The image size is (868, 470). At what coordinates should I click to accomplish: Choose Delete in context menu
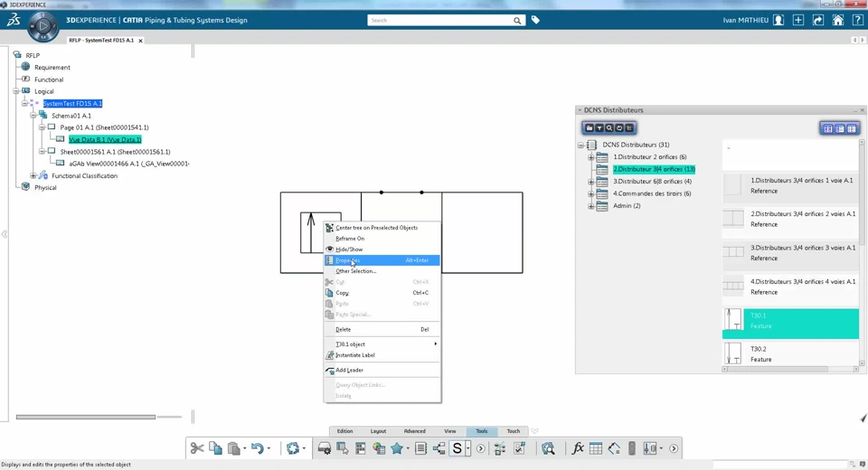point(382,329)
